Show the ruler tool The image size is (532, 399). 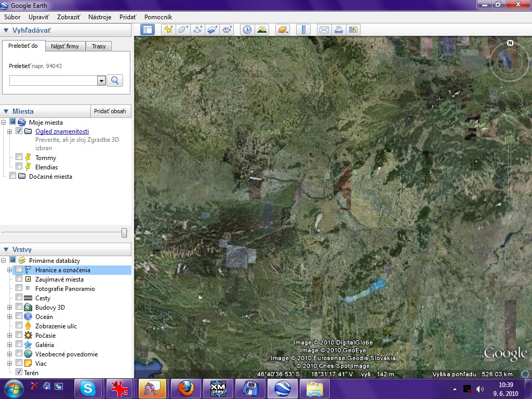click(x=303, y=30)
